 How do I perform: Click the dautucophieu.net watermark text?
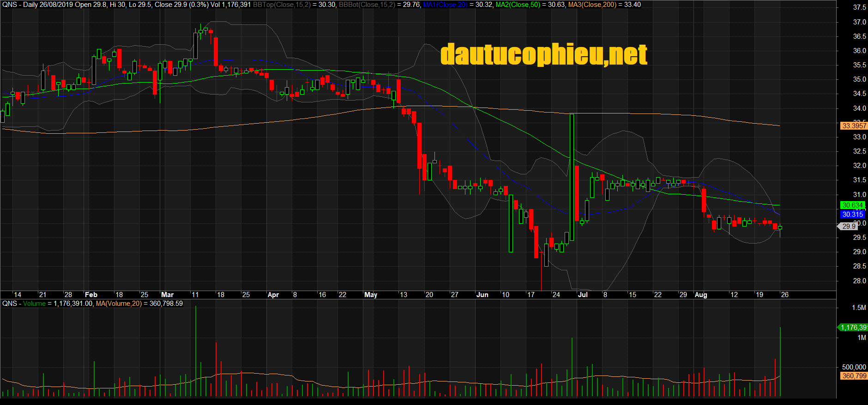tap(543, 55)
